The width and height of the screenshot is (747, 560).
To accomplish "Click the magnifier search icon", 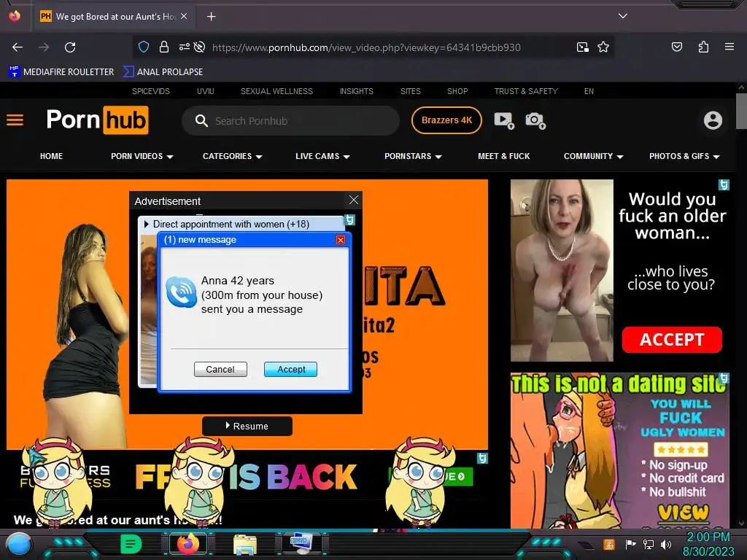I will [x=201, y=121].
